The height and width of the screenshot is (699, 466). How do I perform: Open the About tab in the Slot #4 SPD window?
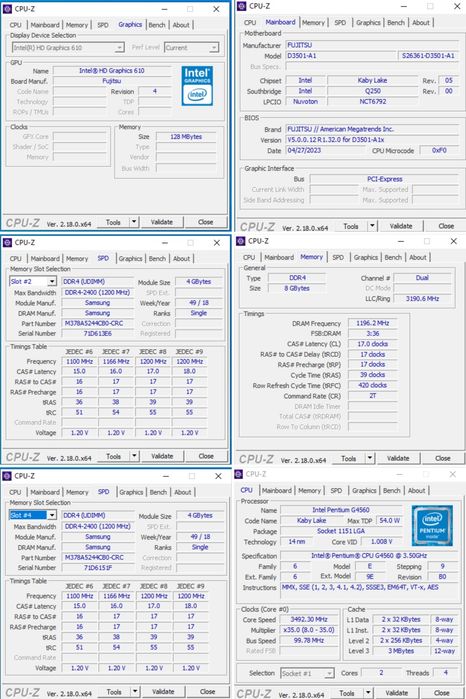click(x=182, y=492)
